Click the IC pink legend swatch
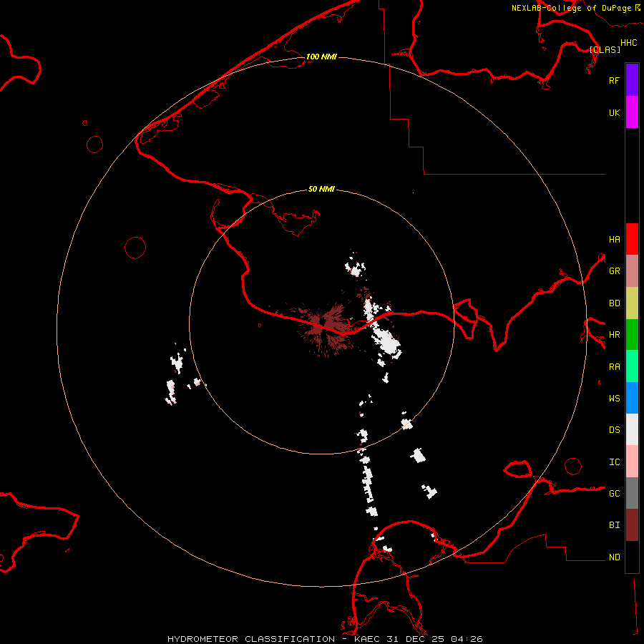This screenshot has height=644, width=644. click(632, 462)
